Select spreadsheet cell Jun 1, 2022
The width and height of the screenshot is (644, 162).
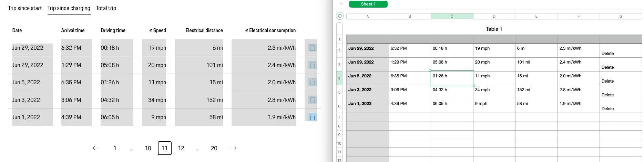coord(367,106)
